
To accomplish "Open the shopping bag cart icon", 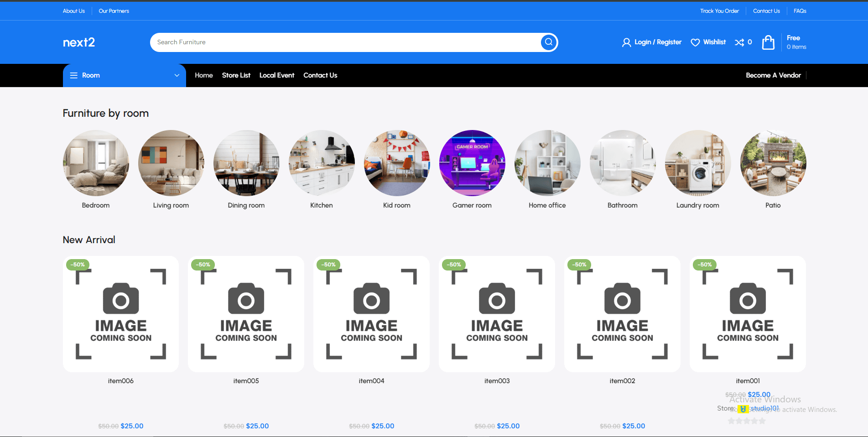I will pyautogui.click(x=768, y=42).
